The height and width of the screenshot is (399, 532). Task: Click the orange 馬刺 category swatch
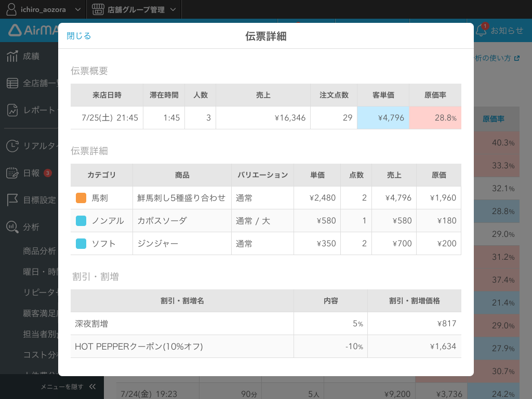click(x=81, y=198)
